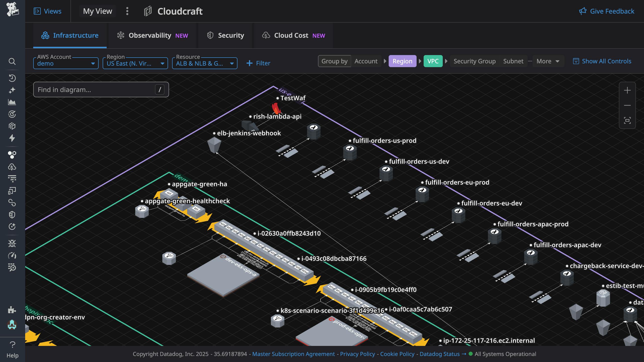This screenshot has height=362, width=644.
Task: Disable the VPC grouping pill
Action: 433,61
